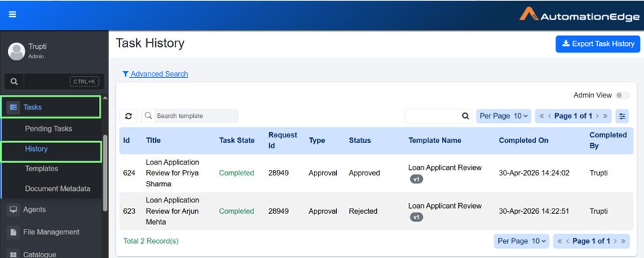Image resolution: width=644 pixels, height=258 pixels.
Task: Go to last page in bottom pagination
Action: pyautogui.click(x=623, y=241)
